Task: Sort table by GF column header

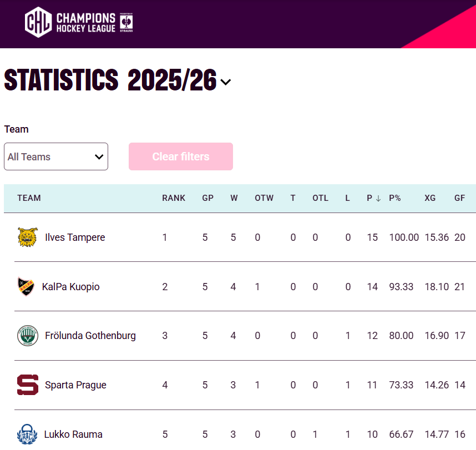Action: point(459,198)
